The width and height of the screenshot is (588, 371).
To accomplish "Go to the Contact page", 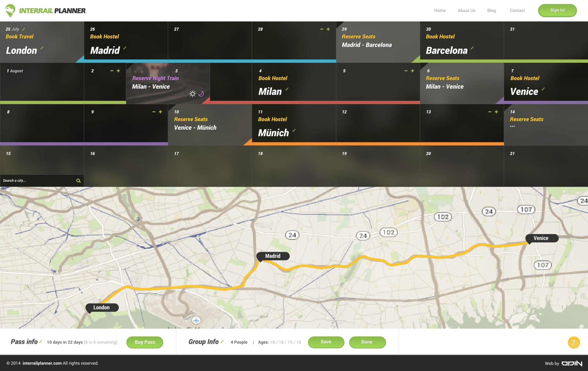I will pyautogui.click(x=517, y=10).
